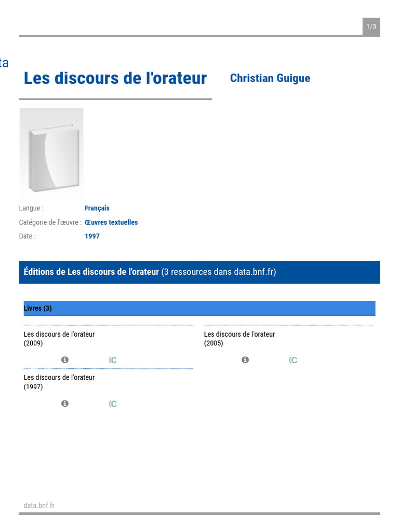Image resolution: width=399 pixels, height=532 pixels.
Task: Click the blank book cover thumbnail
Action: (51, 153)
